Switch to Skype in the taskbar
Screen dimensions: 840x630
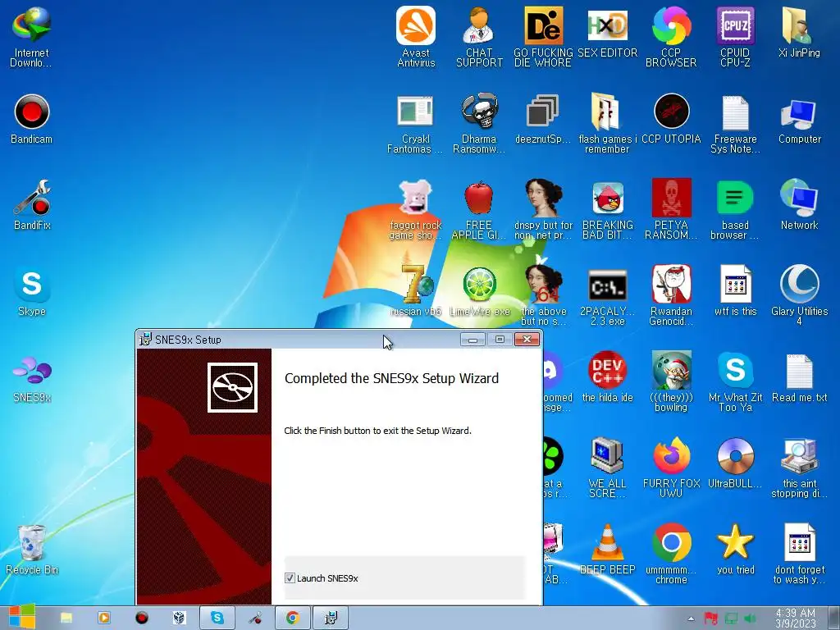[217, 619]
